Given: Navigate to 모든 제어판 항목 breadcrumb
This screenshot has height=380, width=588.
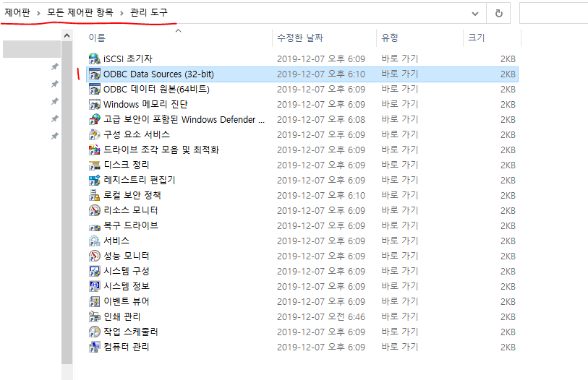Looking at the screenshot, I should [80, 13].
